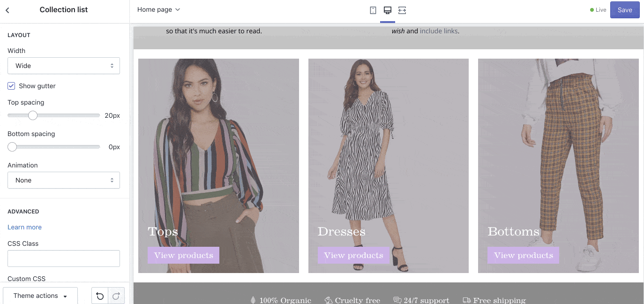
Task: Switch to fullscreen width preview icon
Action: (x=402, y=10)
